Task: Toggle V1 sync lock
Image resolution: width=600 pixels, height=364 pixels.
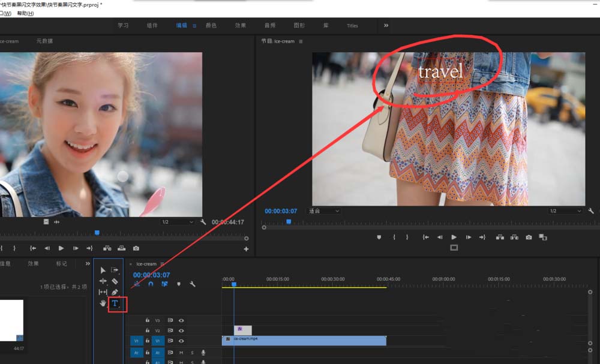Action: 170,341
